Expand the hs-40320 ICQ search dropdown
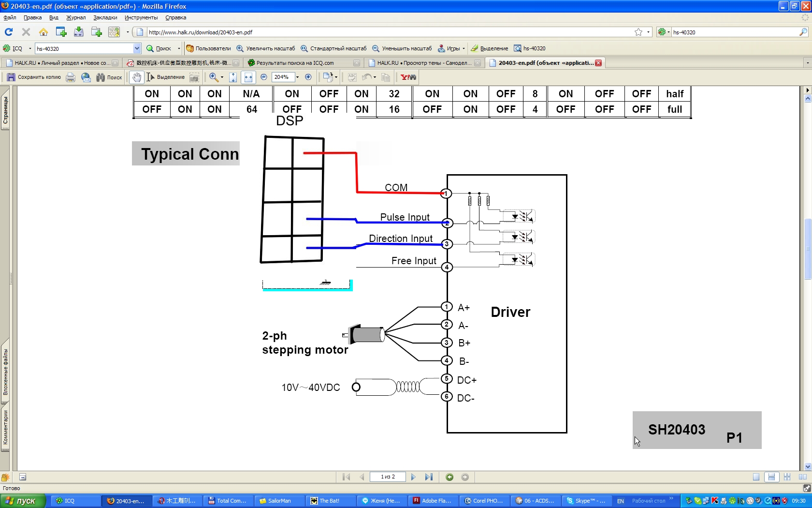The image size is (812, 508). [137, 48]
